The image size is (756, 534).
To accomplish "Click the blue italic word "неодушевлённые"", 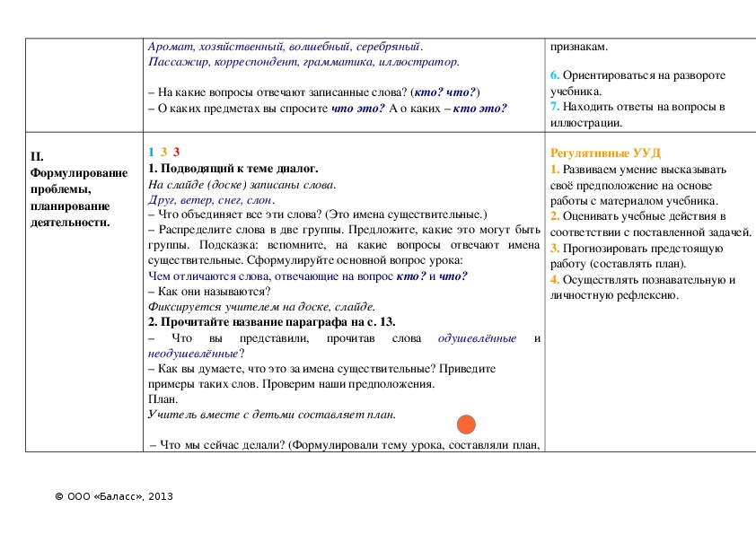I will (x=193, y=354).
